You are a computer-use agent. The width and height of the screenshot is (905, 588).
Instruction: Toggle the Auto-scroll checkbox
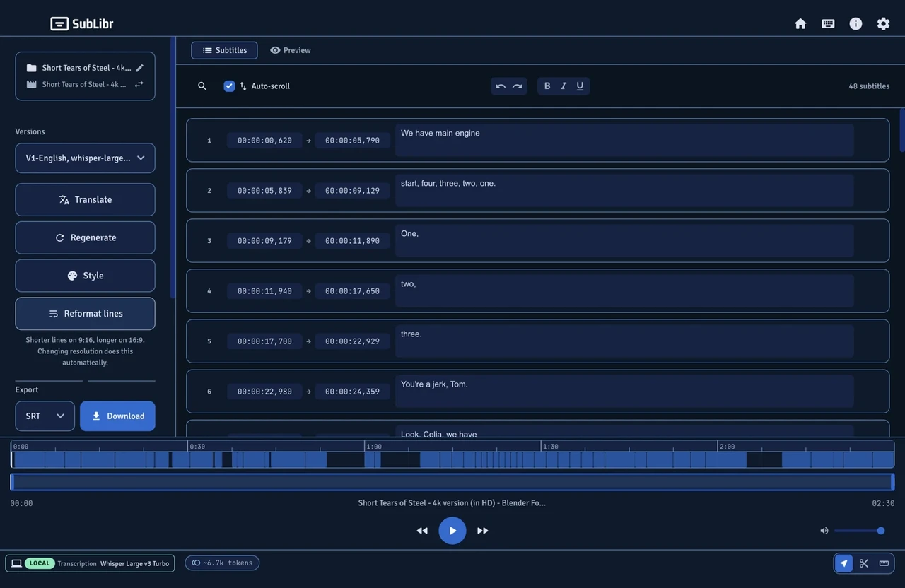pyautogui.click(x=229, y=86)
